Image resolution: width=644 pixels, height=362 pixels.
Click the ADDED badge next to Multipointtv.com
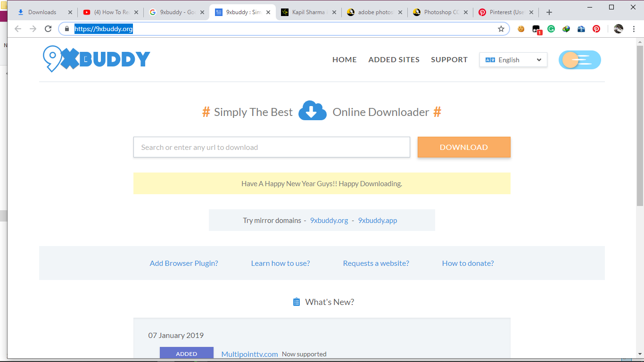pyautogui.click(x=187, y=354)
